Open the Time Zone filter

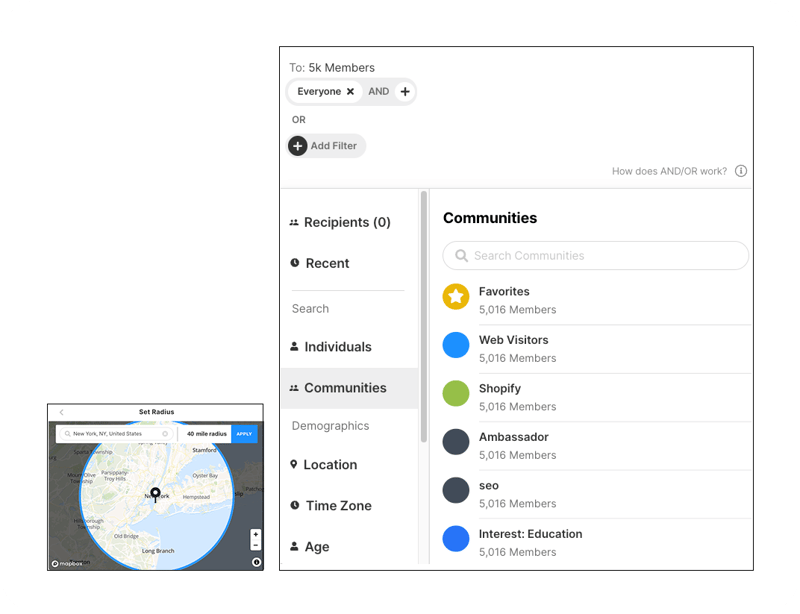tap(337, 506)
